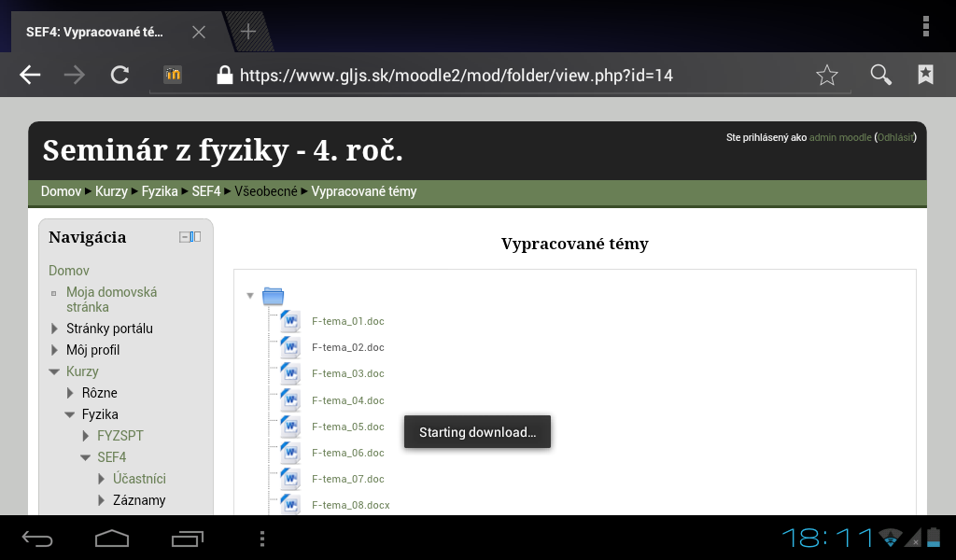Open F-tema_03.doc link
Screen dimensions: 956x560
click(347, 373)
